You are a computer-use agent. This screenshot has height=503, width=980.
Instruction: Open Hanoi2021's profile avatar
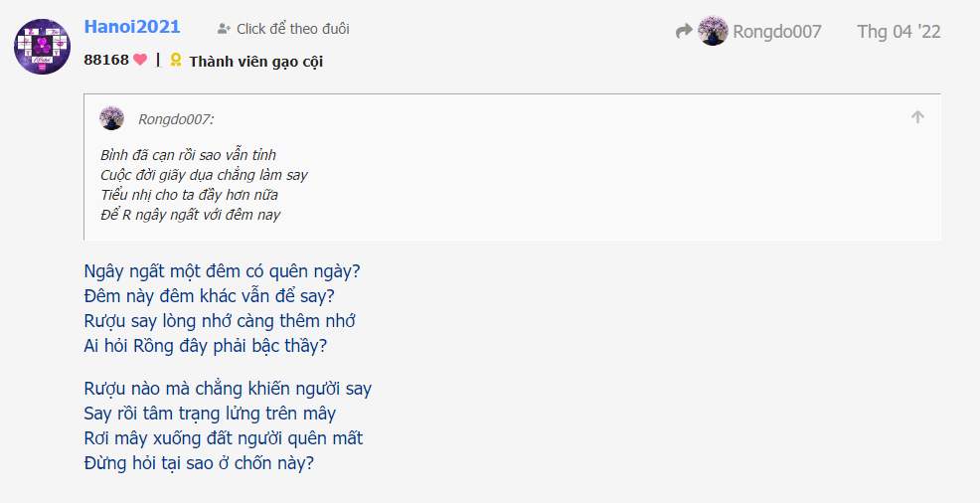(x=42, y=46)
